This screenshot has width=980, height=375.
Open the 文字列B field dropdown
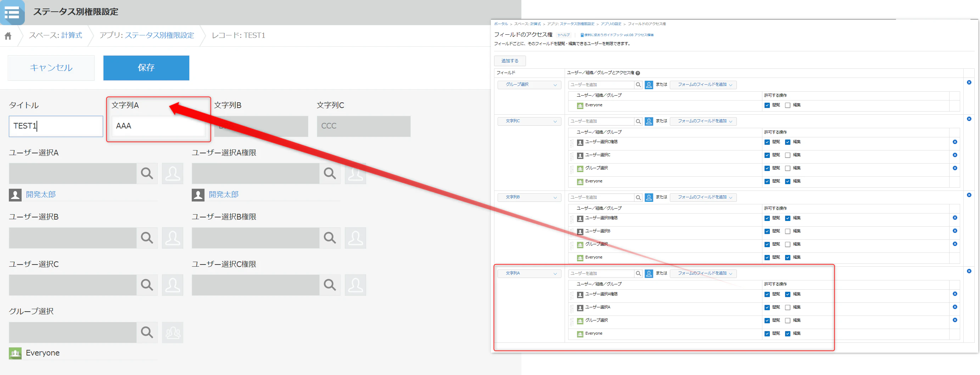[x=529, y=198]
